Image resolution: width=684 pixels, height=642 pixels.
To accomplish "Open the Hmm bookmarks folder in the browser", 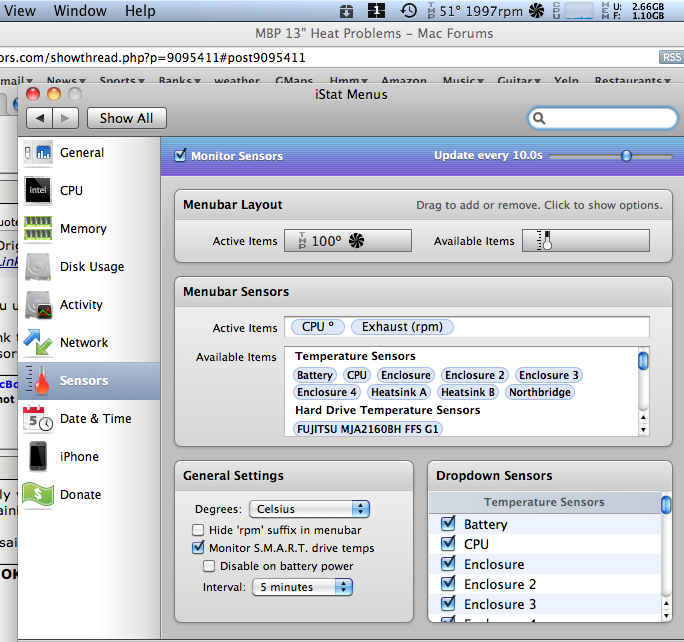I will pyautogui.click(x=349, y=81).
